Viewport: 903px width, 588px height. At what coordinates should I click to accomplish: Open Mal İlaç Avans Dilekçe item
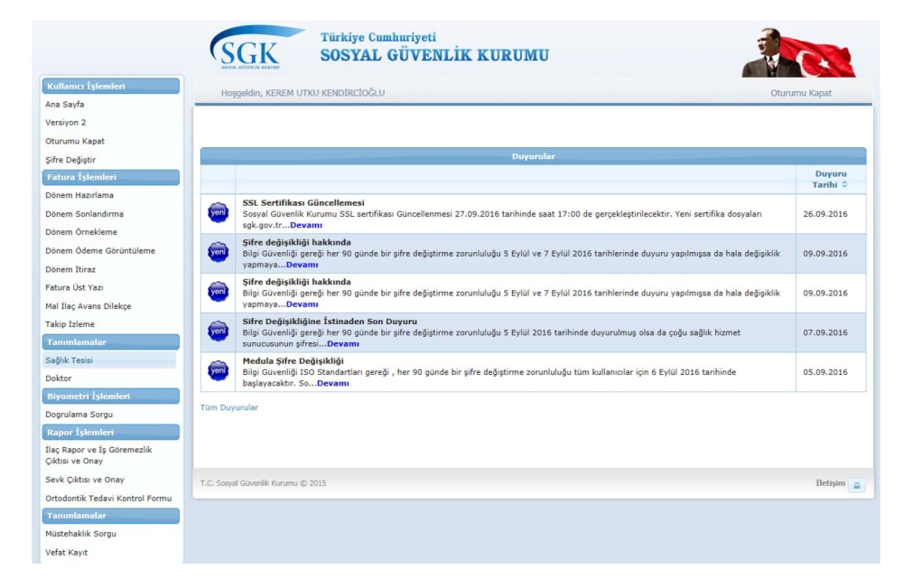(x=88, y=306)
